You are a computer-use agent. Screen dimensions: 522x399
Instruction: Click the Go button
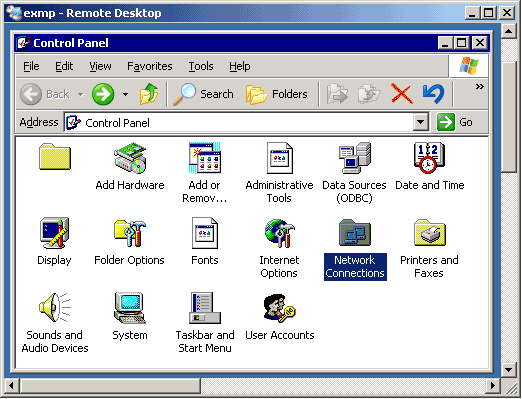(x=455, y=122)
